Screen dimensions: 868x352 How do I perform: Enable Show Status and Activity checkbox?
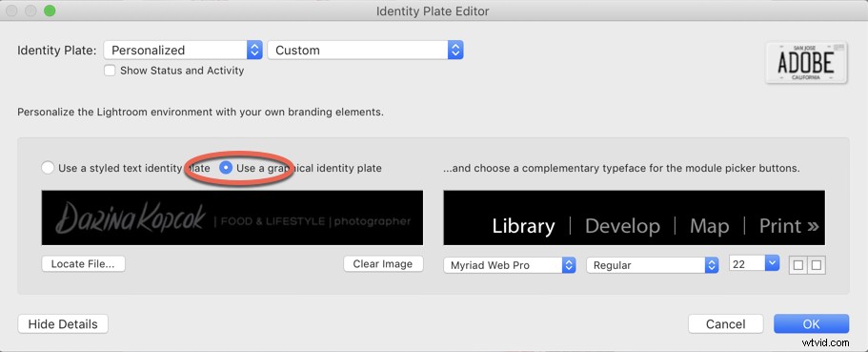(x=110, y=71)
